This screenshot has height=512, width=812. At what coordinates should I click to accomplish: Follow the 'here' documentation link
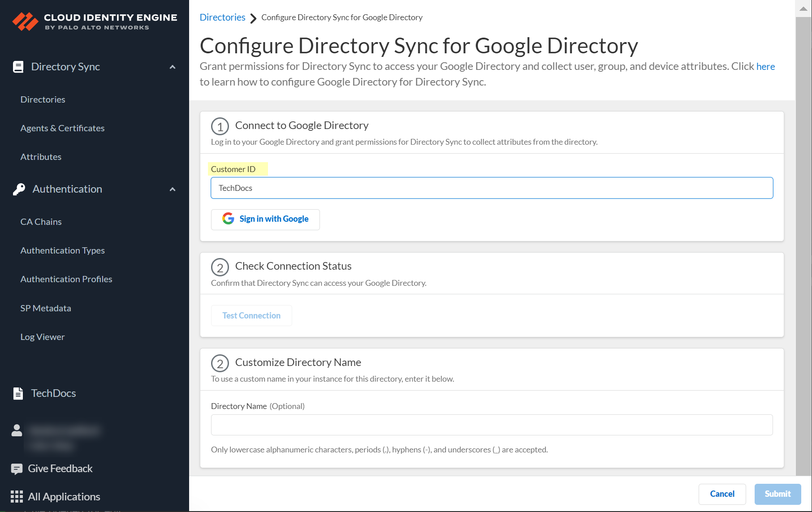point(765,66)
